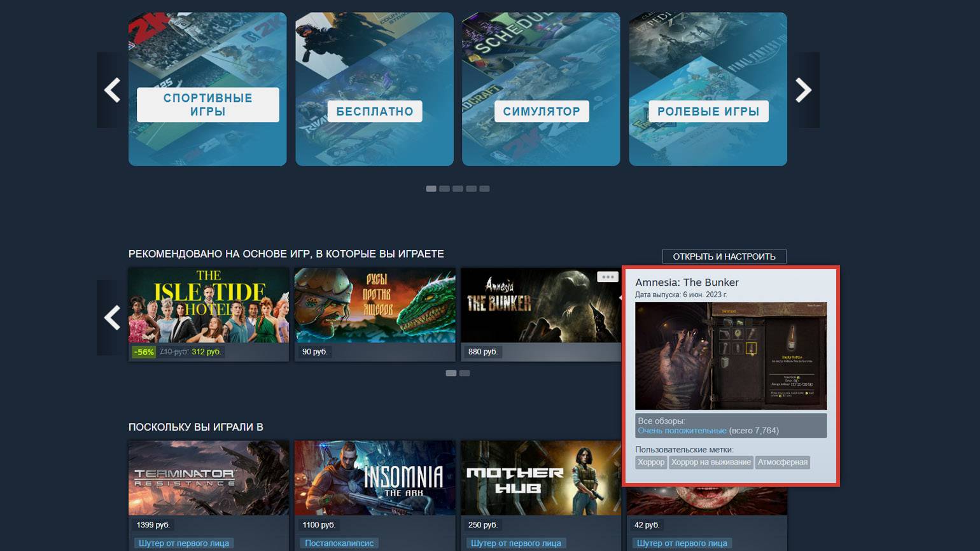
Task: Select first recommended games page dot
Action: (451, 373)
